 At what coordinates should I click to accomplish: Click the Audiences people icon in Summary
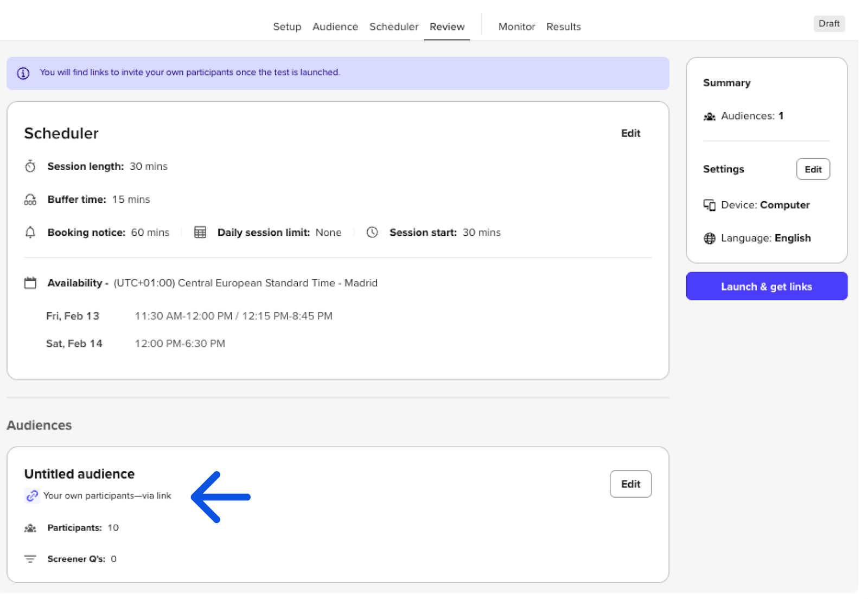tap(709, 117)
